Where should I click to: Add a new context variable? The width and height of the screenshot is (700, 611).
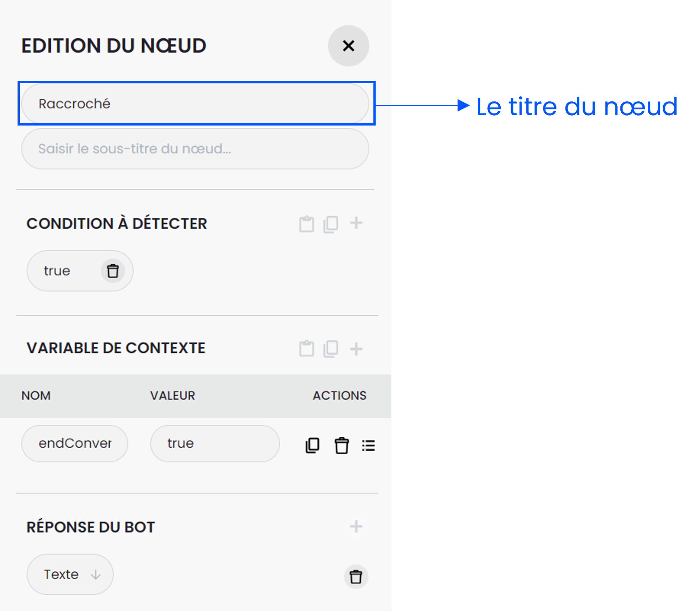pyautogui.click(x=356, y=349)
